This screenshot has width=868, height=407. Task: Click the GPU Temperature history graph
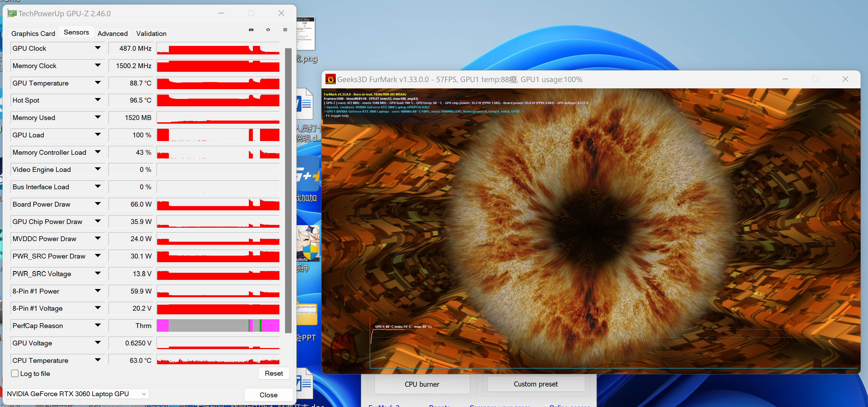click(218, 83)
